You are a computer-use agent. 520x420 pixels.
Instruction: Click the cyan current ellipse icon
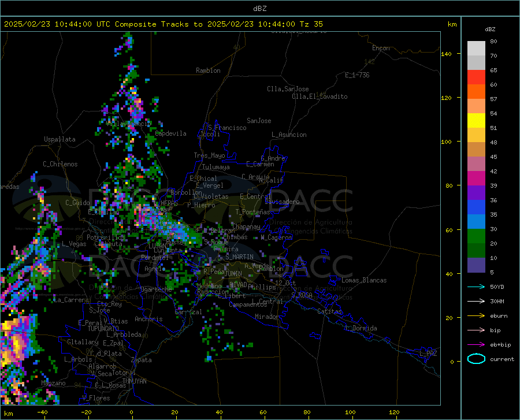coord(476,359)
